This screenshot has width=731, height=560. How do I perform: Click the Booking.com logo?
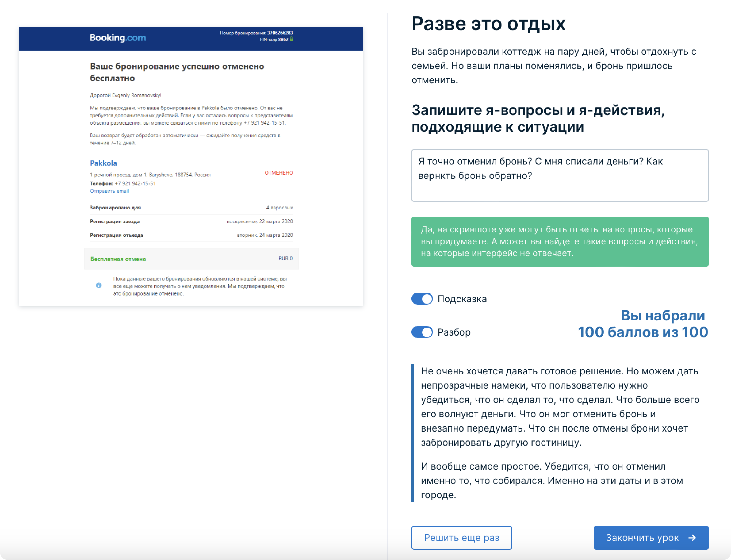coord(118,38)
